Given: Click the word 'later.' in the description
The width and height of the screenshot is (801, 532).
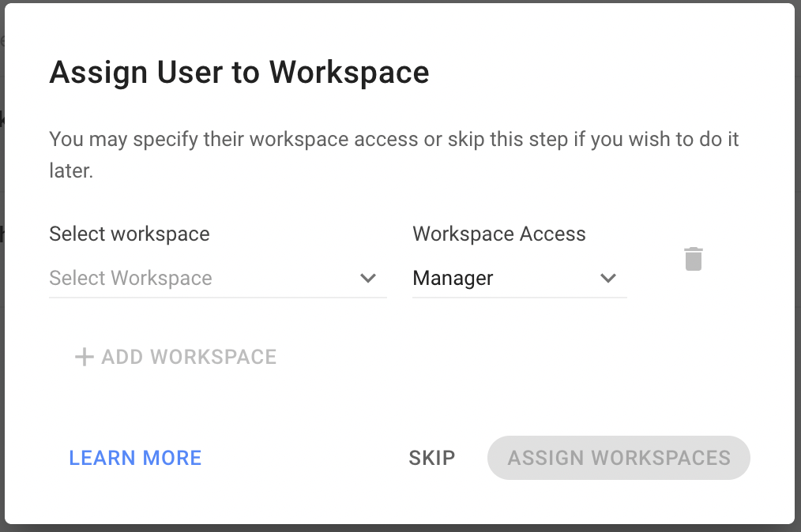Looking at the screenshot, I should pos(71,171).
